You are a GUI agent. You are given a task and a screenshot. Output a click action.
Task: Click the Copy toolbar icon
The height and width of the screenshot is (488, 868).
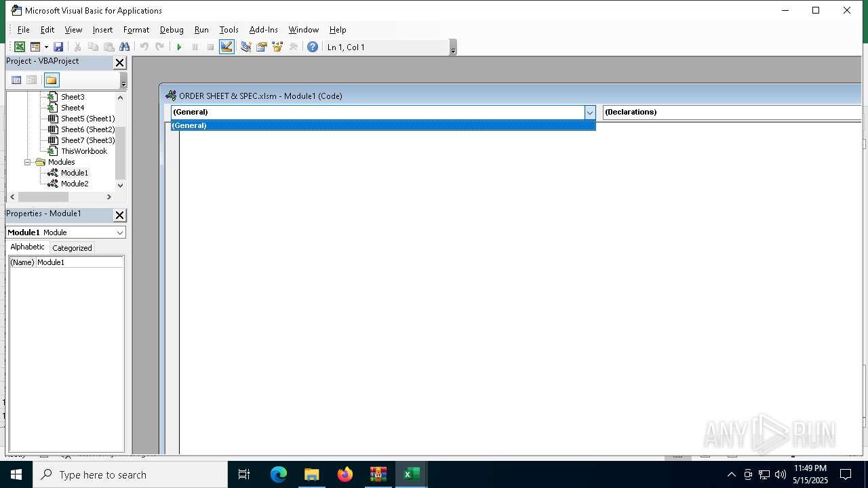(x=93, y=47)
